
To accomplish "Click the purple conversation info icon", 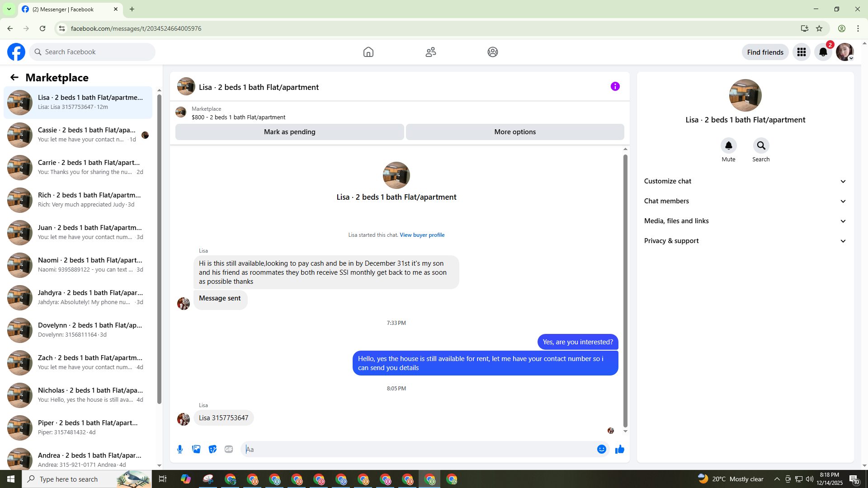I will pos(615,86).
